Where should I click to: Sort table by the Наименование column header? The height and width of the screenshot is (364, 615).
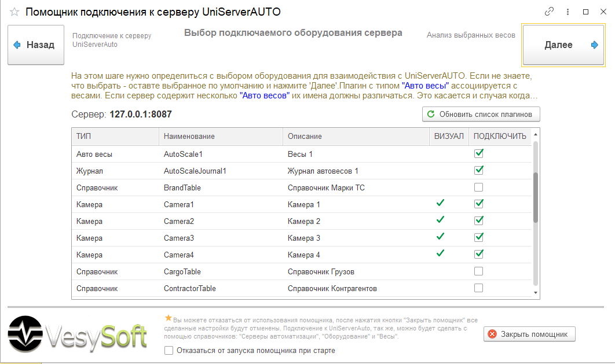220,137
